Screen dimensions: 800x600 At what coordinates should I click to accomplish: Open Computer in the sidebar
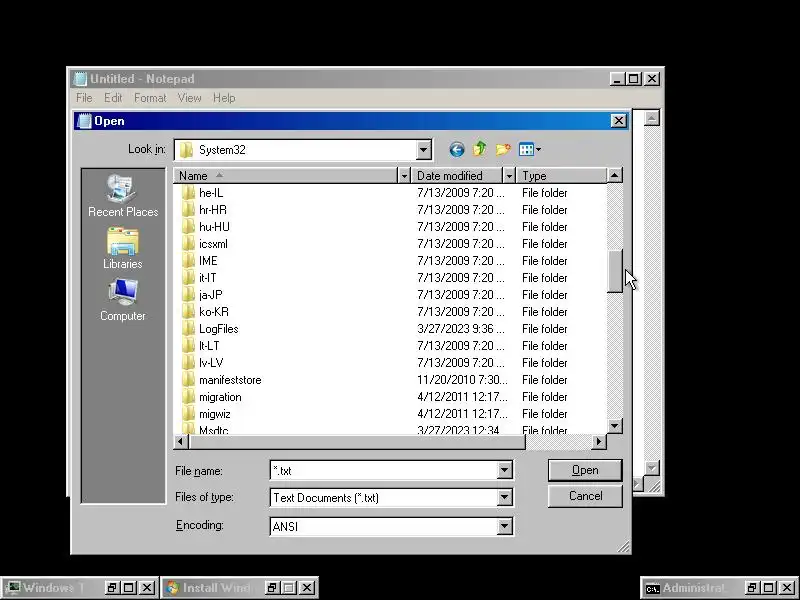(122, 300)
